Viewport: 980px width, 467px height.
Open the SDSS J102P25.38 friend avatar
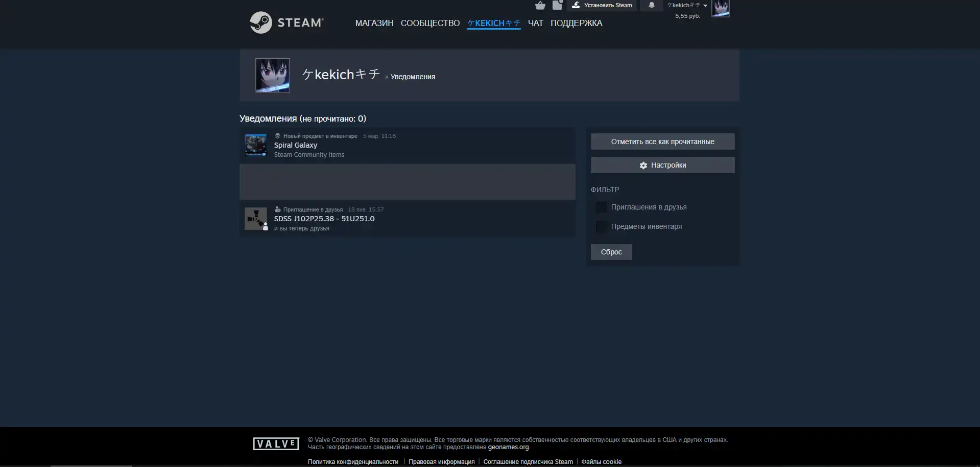point(255,219)
